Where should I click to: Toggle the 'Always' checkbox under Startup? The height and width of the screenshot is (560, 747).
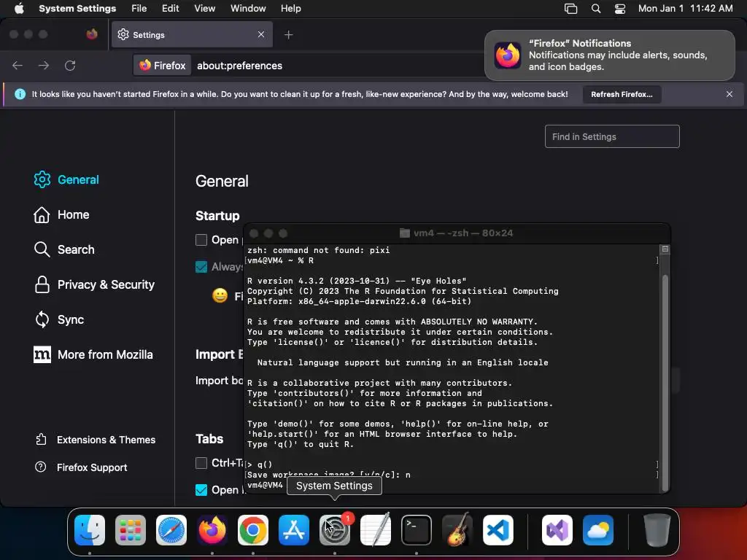pyautogui.click(x=201, y=267)
